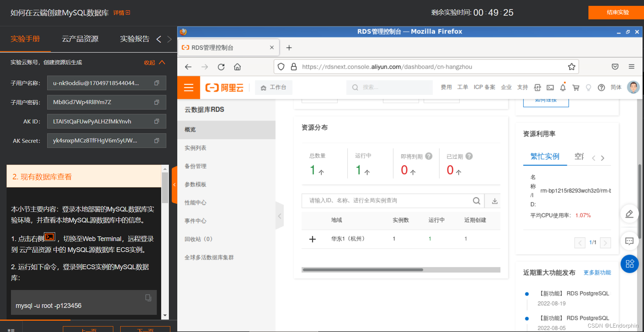Switch language via 简体 link
The width and height of the screenshot is (644, 332).
(616, 87)
